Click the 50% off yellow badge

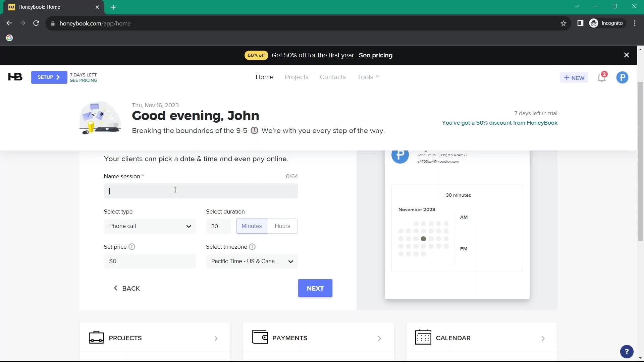pyautogui.click(x=256, y=55)
